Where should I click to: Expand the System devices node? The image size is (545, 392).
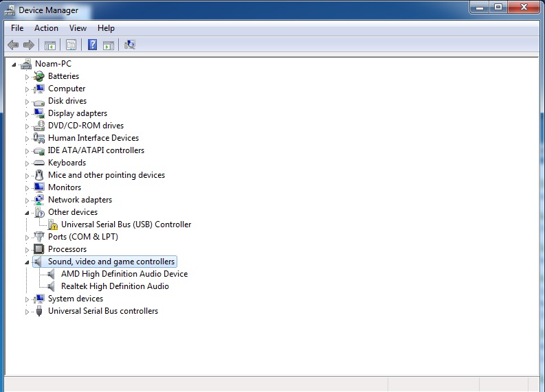pyautogui.click(x=27, y=299)
